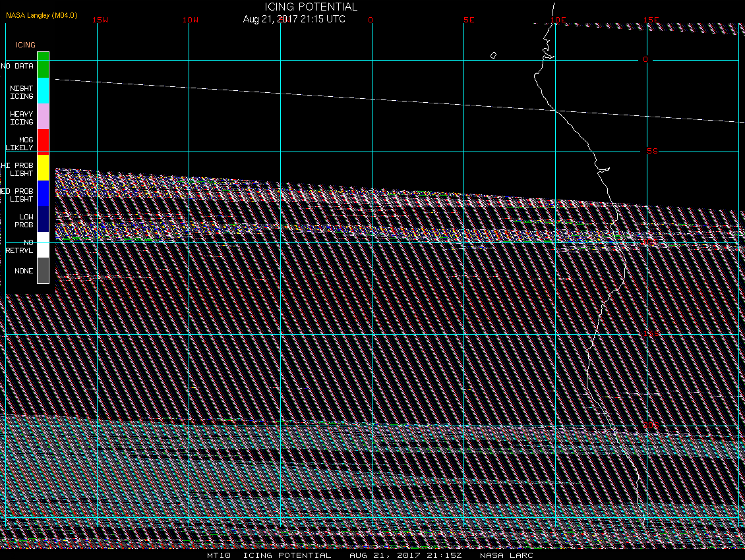Viewport: 745px width, 560px height.
Task: Click the 20S latitude label
Action: pyautogui.click(x=651, y=425)
